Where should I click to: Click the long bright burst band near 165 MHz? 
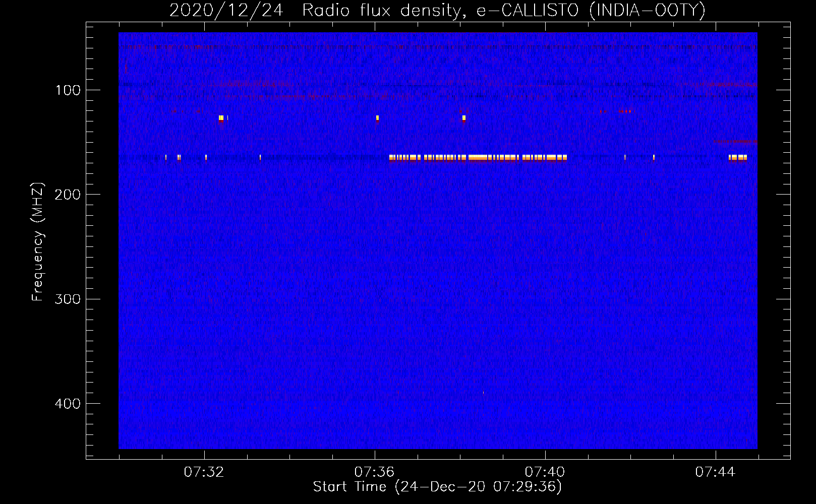point(478,158)
